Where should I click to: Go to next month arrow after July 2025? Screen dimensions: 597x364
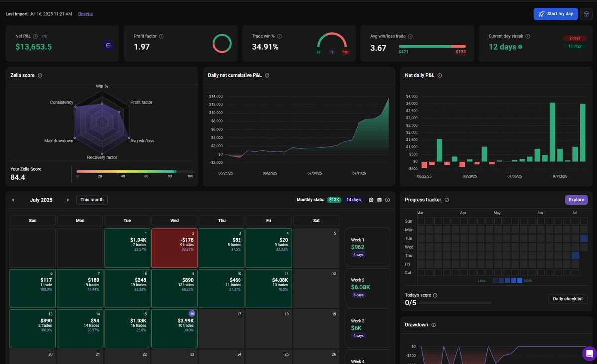click(68, 200)
